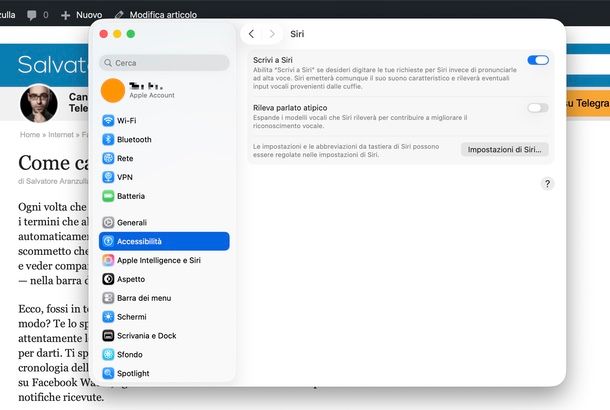Go forward with the right chevron

point(272,34)
